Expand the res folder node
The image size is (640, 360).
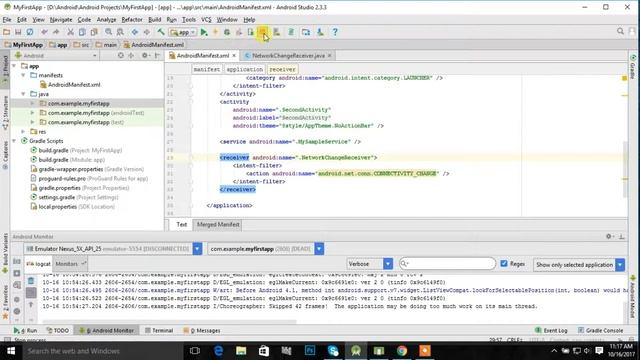pos(23,131)
